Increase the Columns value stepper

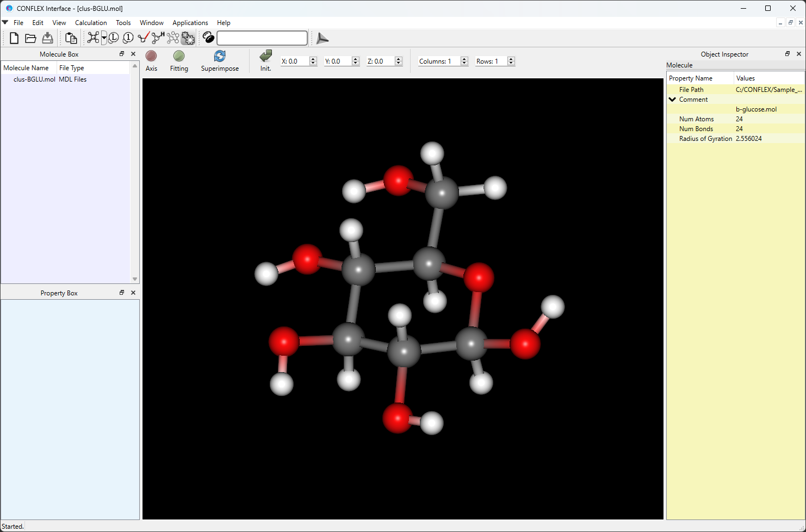click(x=464, y=58)
